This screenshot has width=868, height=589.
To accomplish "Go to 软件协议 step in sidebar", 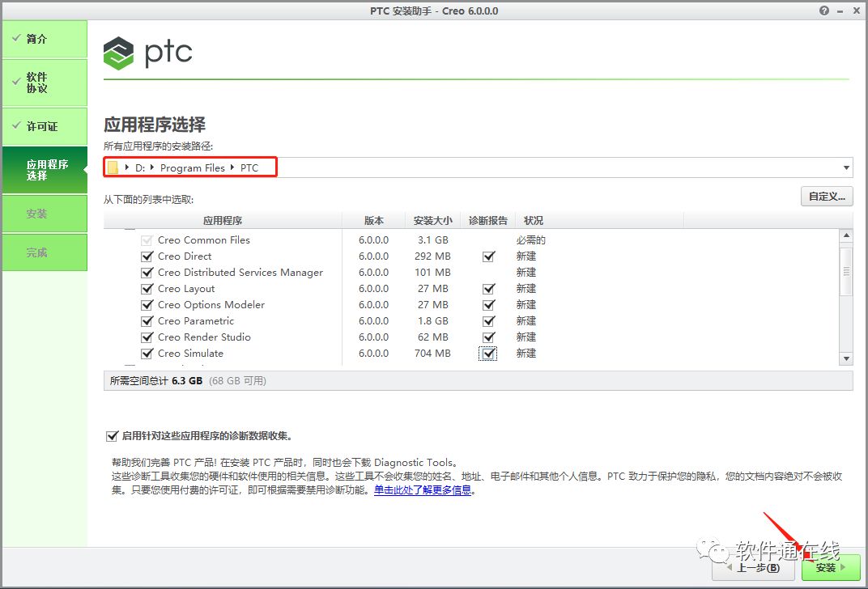I will [x=45, y=83].
